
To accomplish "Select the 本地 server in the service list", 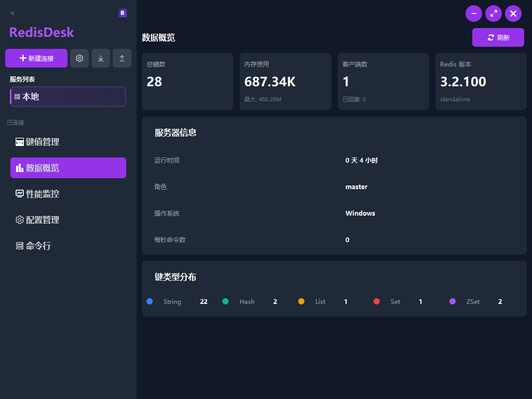I will 68,97.
